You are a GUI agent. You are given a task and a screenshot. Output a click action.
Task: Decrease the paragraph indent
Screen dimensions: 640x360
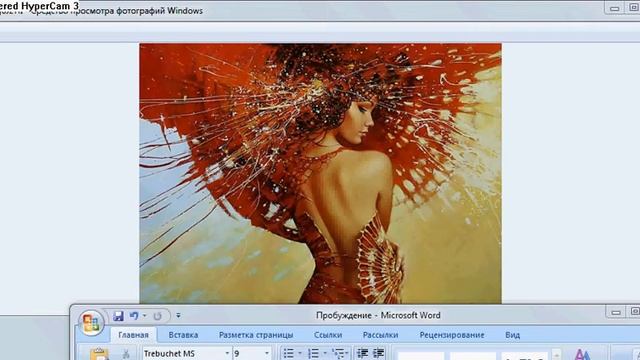[x=362, y=353]
